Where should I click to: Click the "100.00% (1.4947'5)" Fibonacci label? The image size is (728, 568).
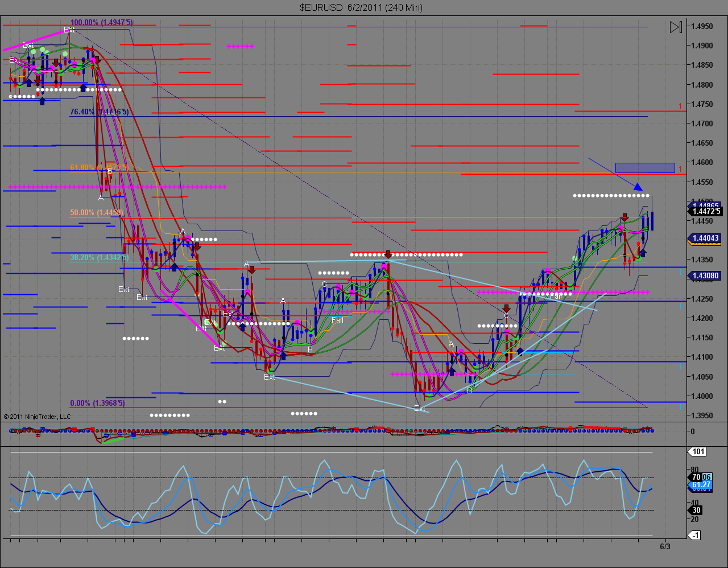[x=101, y=23]
